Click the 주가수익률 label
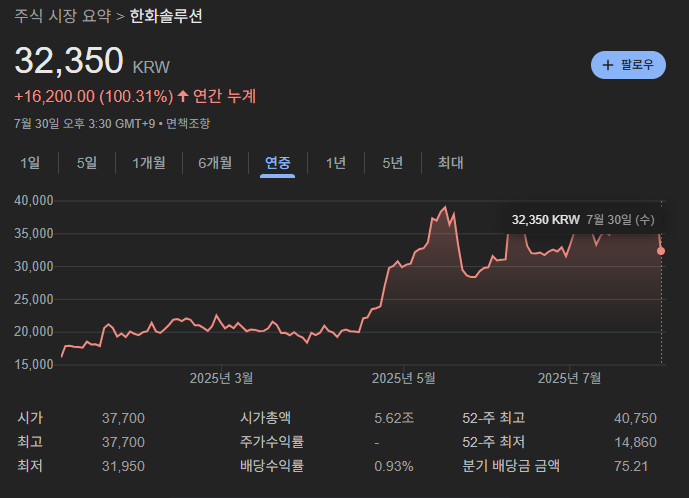Image resolution: width=689 pixels, height=498 pixels. click(x=272, y=442)
